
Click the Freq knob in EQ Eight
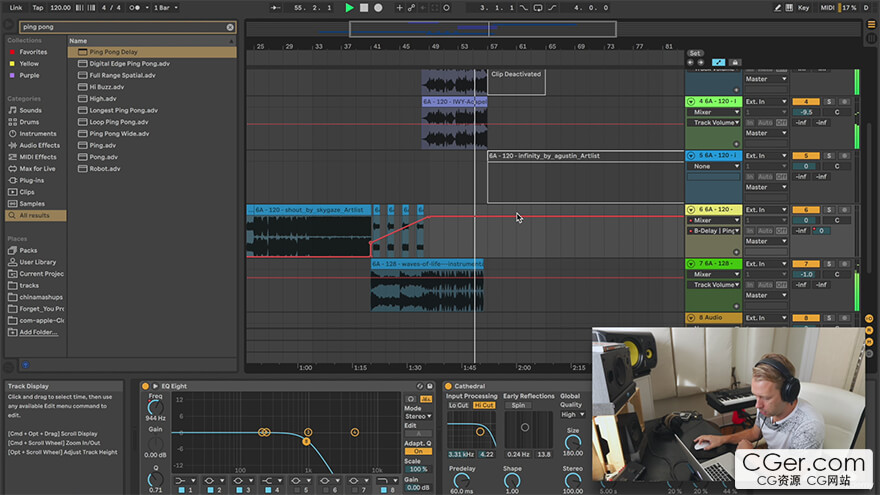pyautogui.click(x=155, y=407)
